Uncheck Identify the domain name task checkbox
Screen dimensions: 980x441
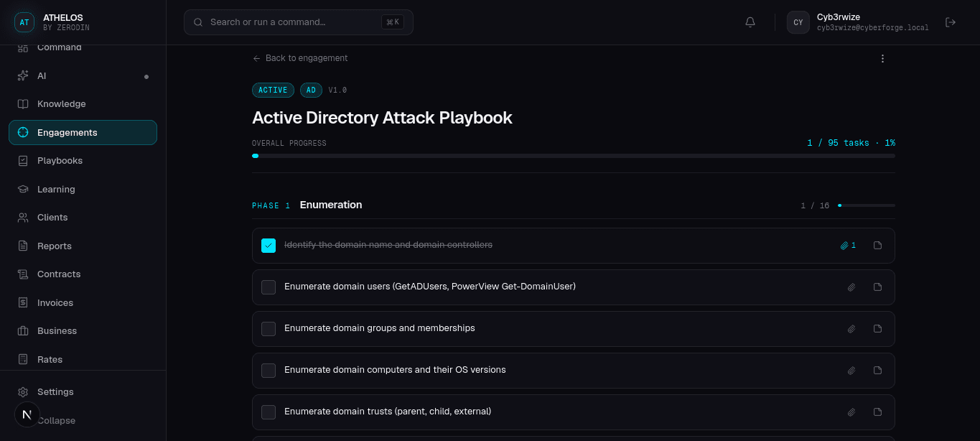point(269,246)
